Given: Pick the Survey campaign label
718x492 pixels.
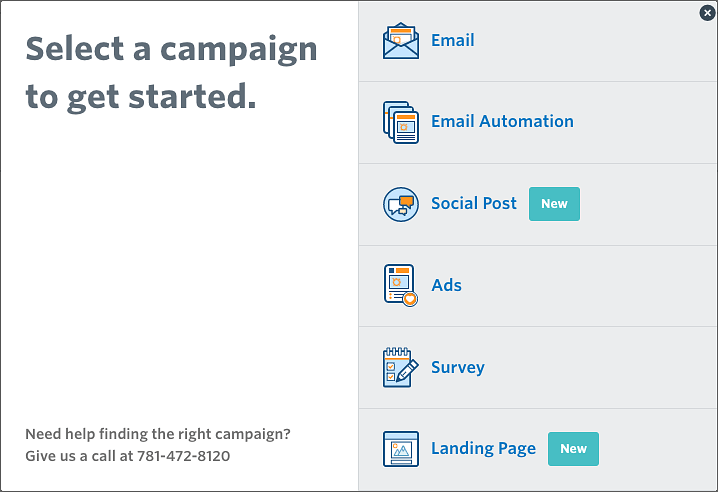Looking at the screenshot, I should point(458,367).
